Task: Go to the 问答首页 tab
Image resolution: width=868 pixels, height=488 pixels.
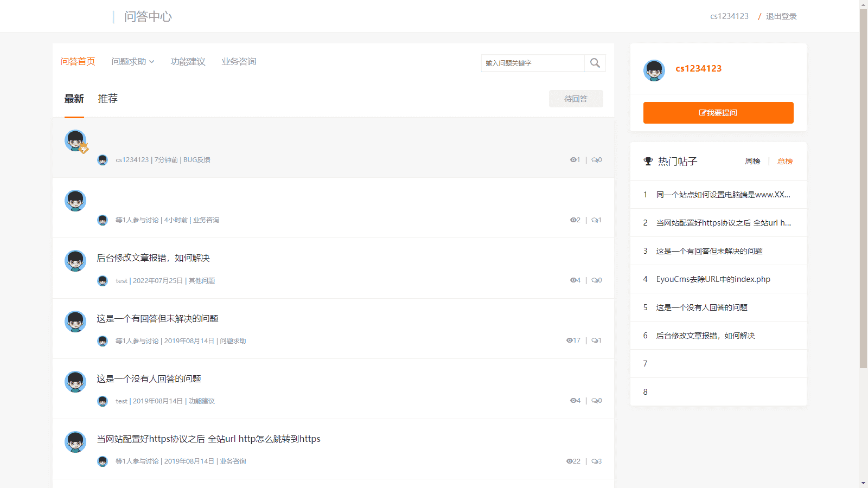Action: point(78,62)
